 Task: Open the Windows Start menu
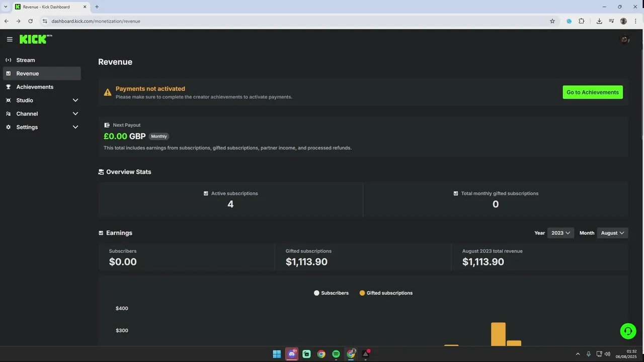(277, 354)
